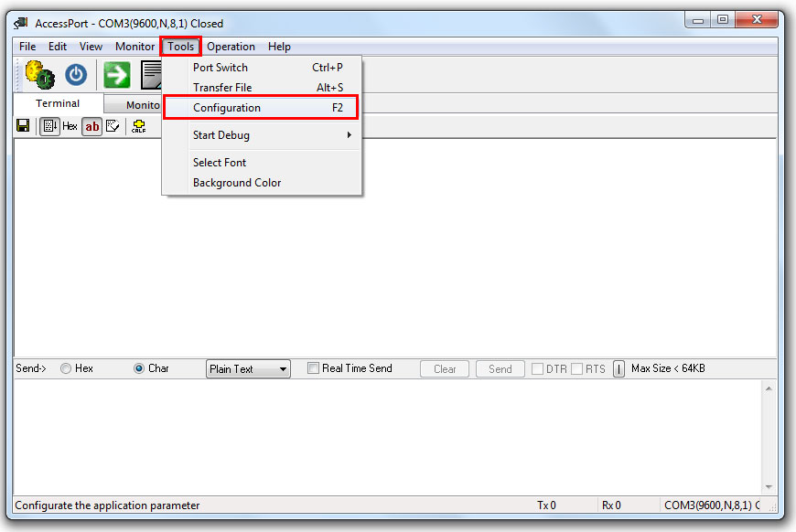Click COM3(9600,N,8,1) in the status bar
This screenshot has width=796, height=532.
pos(712,505)
